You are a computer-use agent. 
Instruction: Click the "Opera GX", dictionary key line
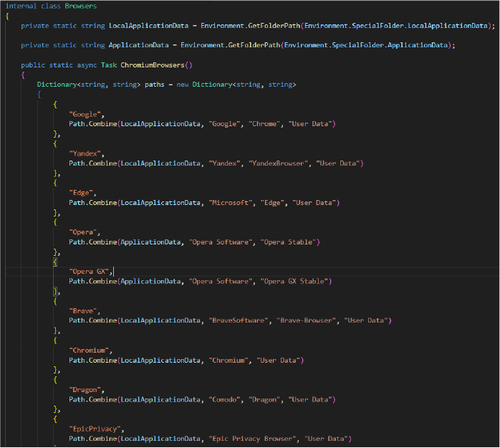click(91, 272)
